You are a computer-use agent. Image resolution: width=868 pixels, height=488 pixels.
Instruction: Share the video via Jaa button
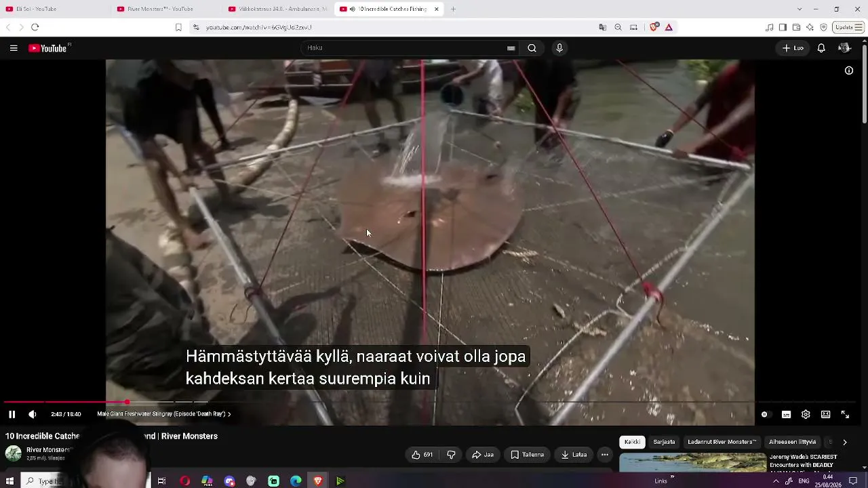click(483, 455)
